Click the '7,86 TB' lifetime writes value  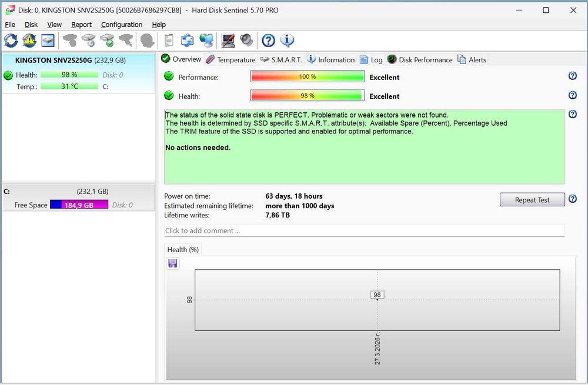[278, 215]
